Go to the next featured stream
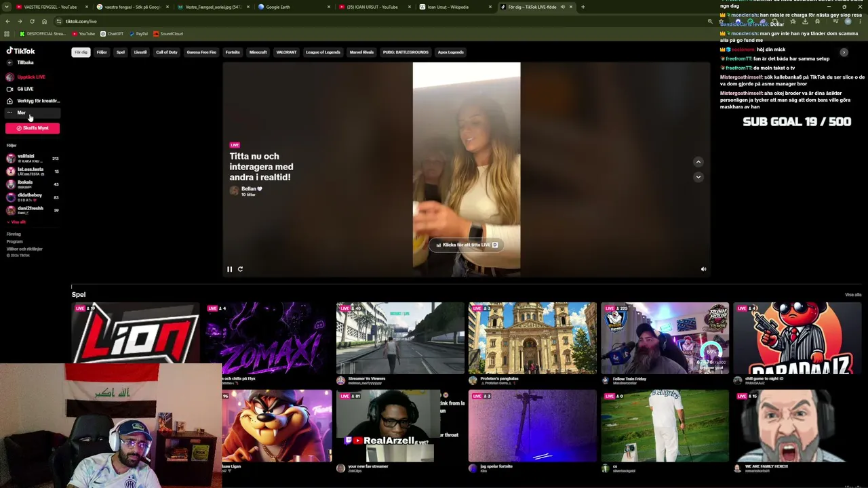 [x=698, y=177]
